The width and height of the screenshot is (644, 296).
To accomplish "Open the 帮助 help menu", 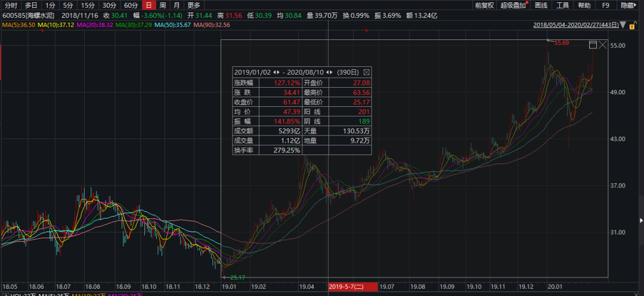I will click(584, 5).
